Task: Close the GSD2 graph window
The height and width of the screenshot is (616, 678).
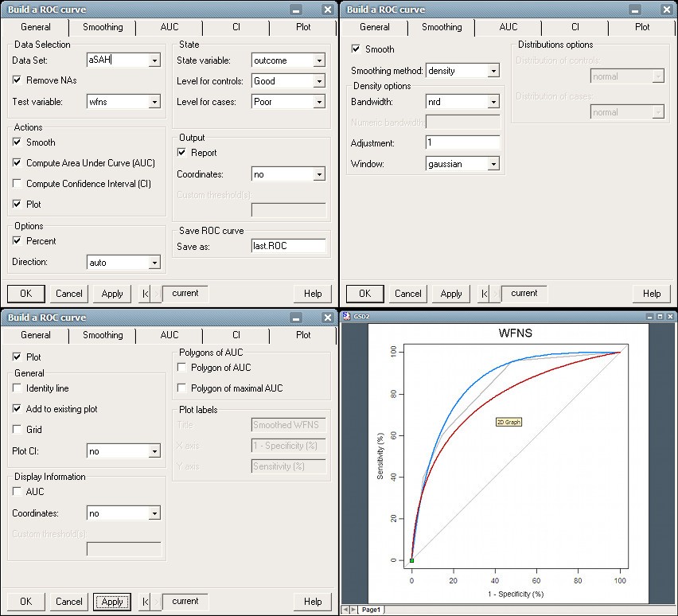Action: [670, 316]
